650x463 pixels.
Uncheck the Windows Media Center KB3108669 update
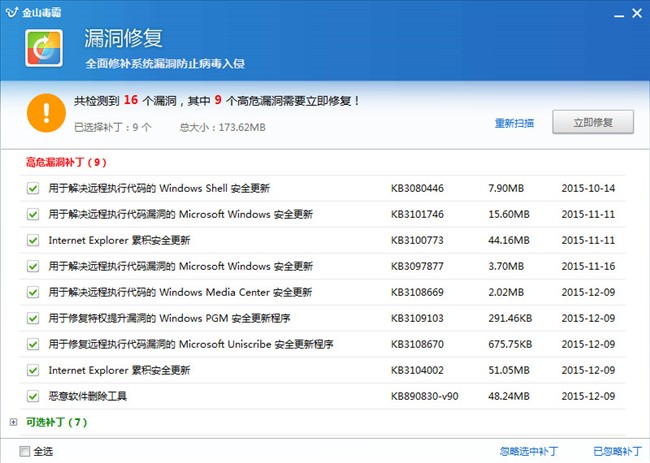(x=32, y=292)
